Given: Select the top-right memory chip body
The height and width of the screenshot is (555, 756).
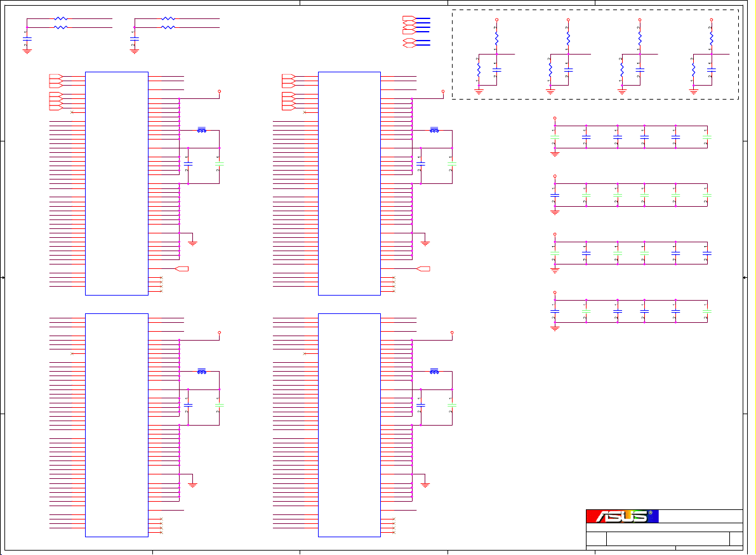Looking at the screenshot, I should click(349, 183).
